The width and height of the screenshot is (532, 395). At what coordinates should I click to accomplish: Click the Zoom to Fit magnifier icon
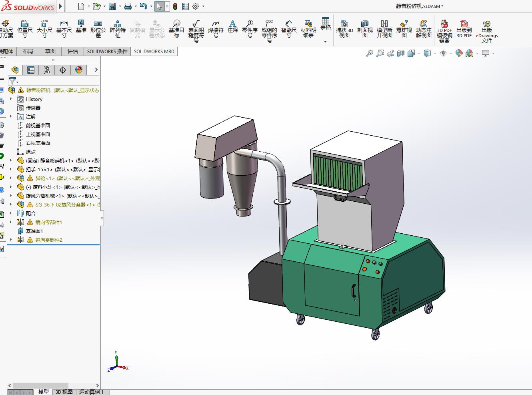point(369,53)
